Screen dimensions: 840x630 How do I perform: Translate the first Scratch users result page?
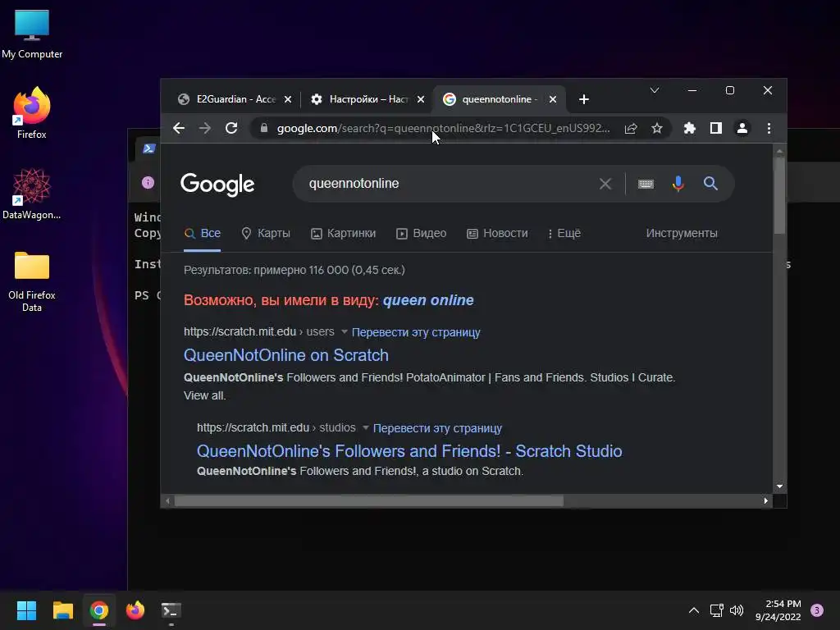click(x=416, y=332)
